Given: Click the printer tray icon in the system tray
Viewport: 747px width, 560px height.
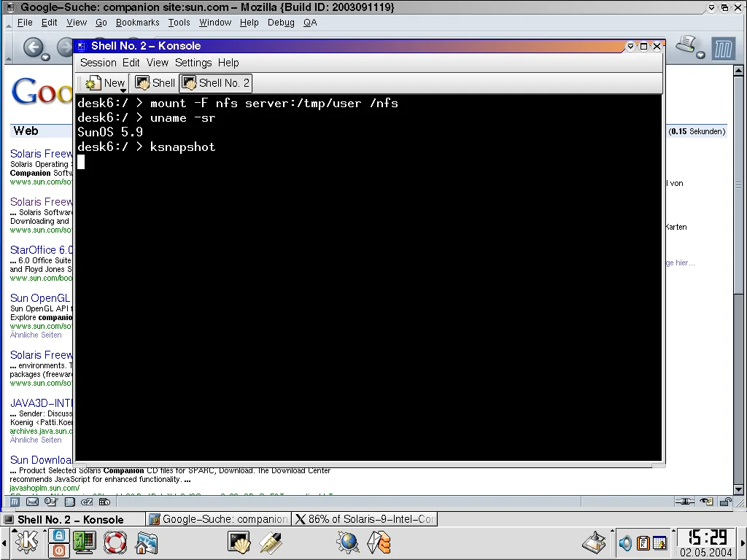Looking at the screenshot, I should (594, 542).
